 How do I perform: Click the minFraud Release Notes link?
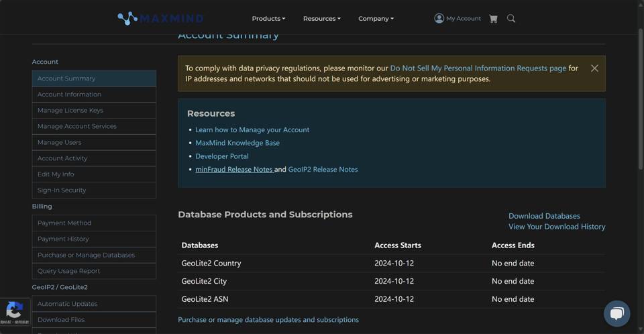233,170
